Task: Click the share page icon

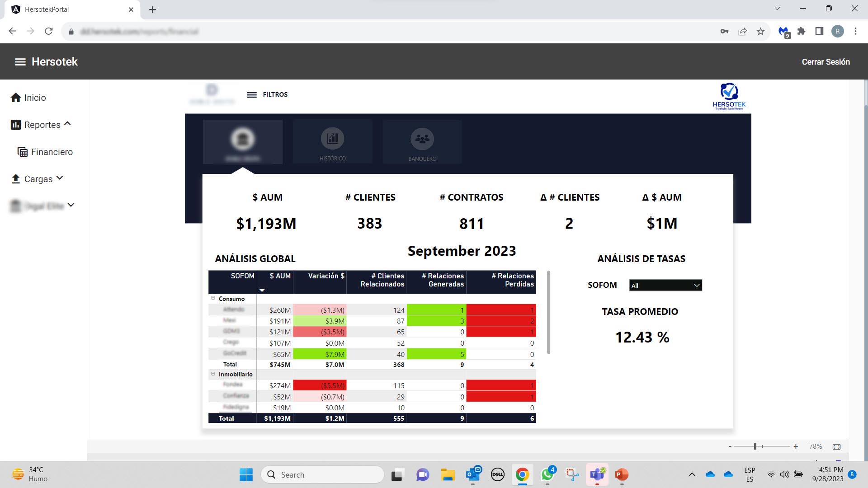Action: point(742,31)
